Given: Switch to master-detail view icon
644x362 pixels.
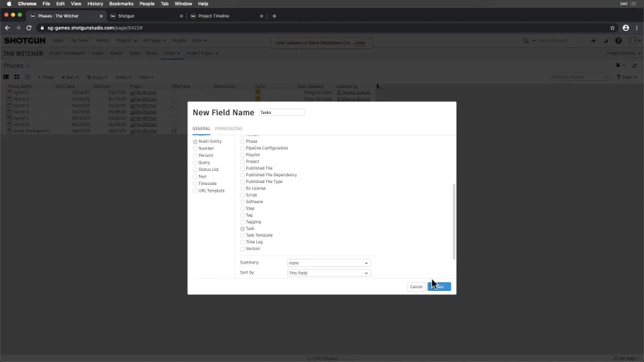Looking at the screenshot, I should 6,77.
